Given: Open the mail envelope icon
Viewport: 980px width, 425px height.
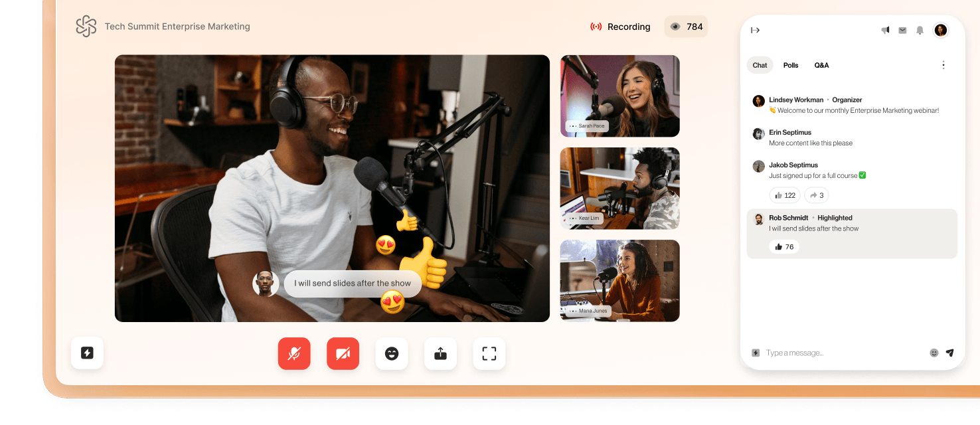Looking at the screenshot, I should tap(902, 30).
